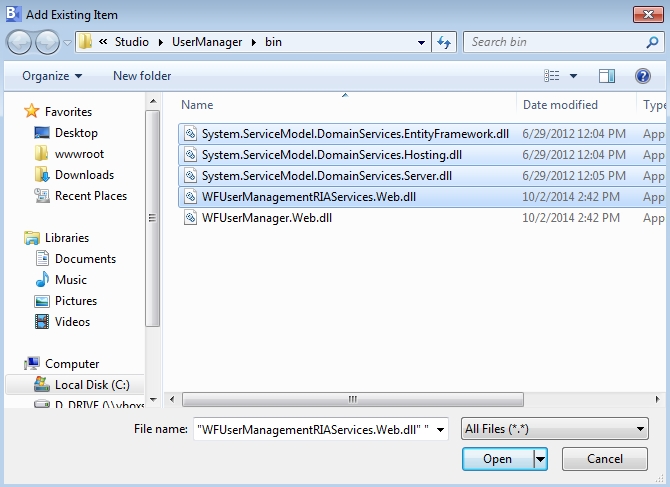Select WFUserManagementRIAServices.Web.dll file
This screenshot has width=670, height=487.
click(309, 197)
